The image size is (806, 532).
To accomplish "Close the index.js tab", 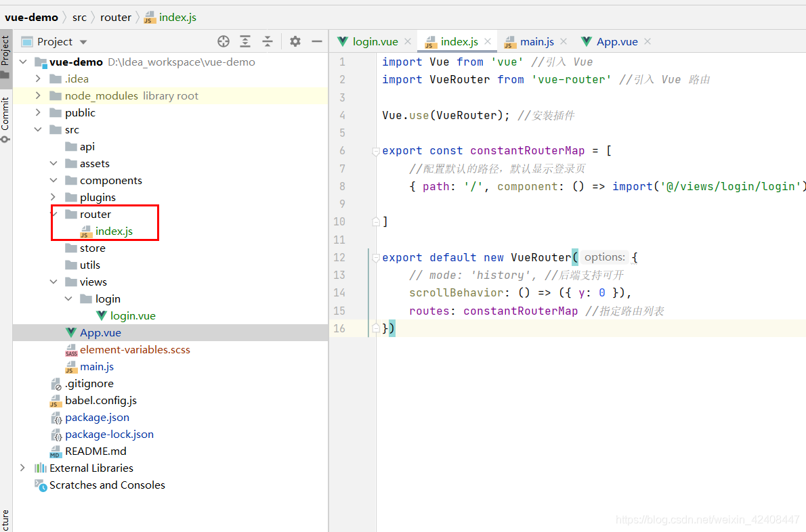I will (487, 41).
